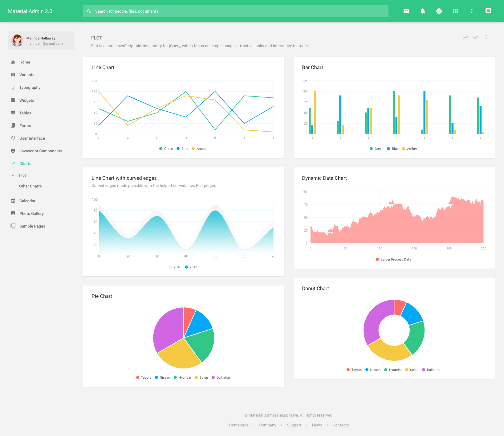This screenshot has height=436, width=504.
Task: Click the tasks checkmark icon in the header
Action: (439, 11)
